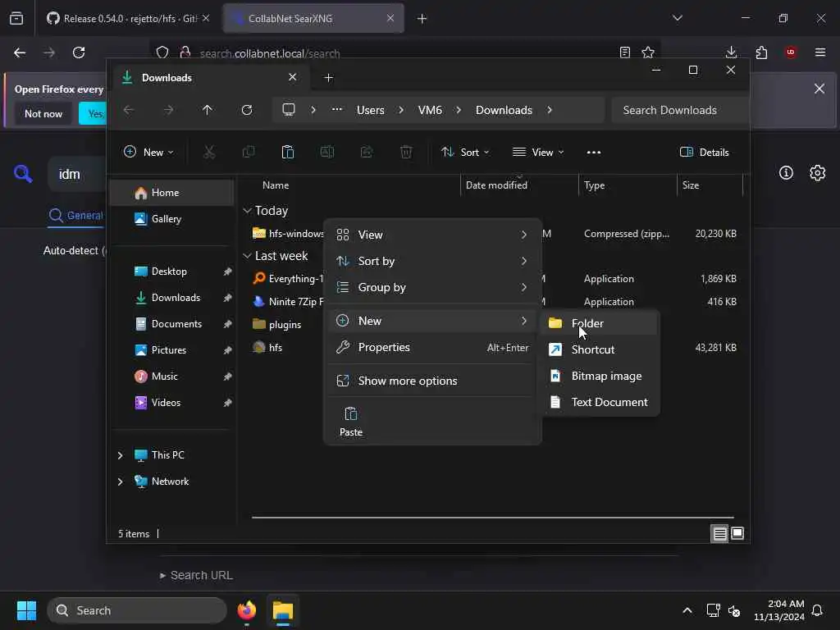
Task: Open Desktop in the navigation pane
Action: tap(172, 271)
